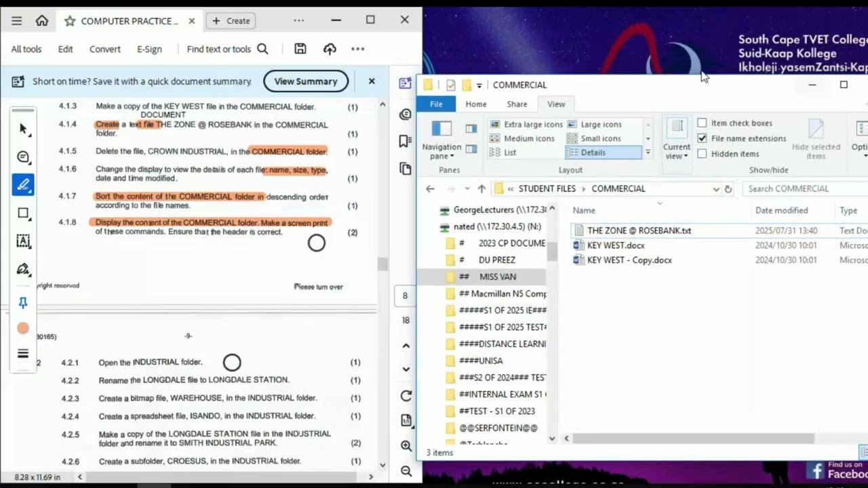This screenshot has width=868, height=488.
Task: Switch to the Share ribbon tab
Action: click(x=517, y=104)
